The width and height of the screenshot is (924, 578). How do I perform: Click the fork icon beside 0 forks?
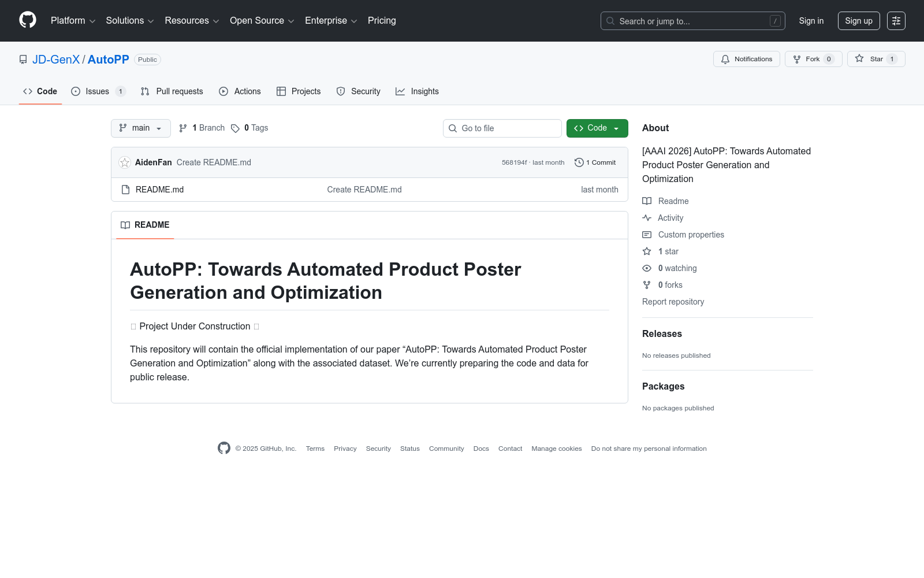(x=647, y=285)
